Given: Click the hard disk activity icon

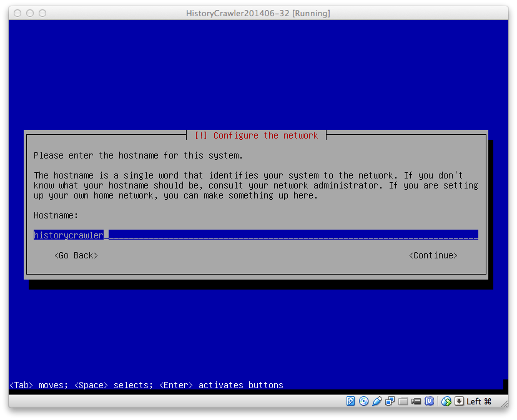Looking at the screenshot, I should 351,401.
